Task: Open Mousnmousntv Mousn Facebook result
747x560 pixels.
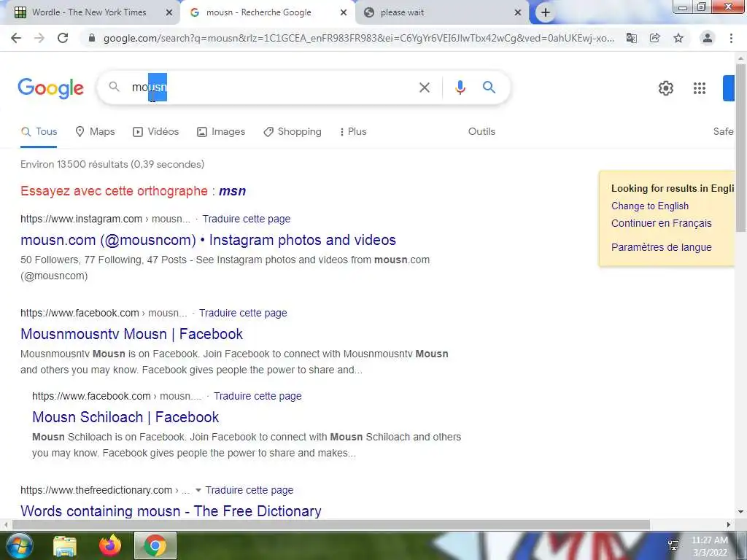Action: [131, 334]
